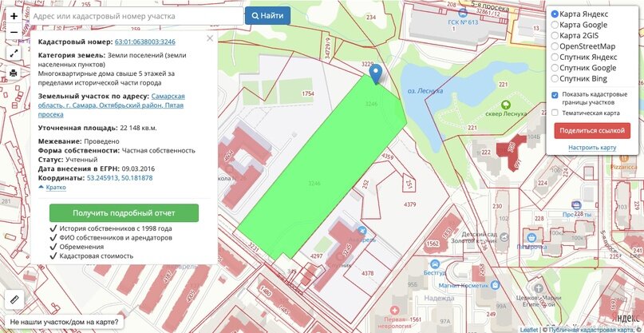The width and height of the screenshot is (644, 333).
Task: Click the Первая неврология medical cross icon
Action: pyautogui.click(x=394, y=310)
